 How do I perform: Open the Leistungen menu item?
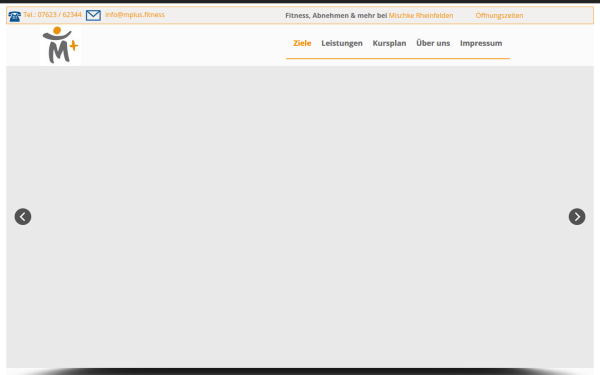click(x=342, y=43)
